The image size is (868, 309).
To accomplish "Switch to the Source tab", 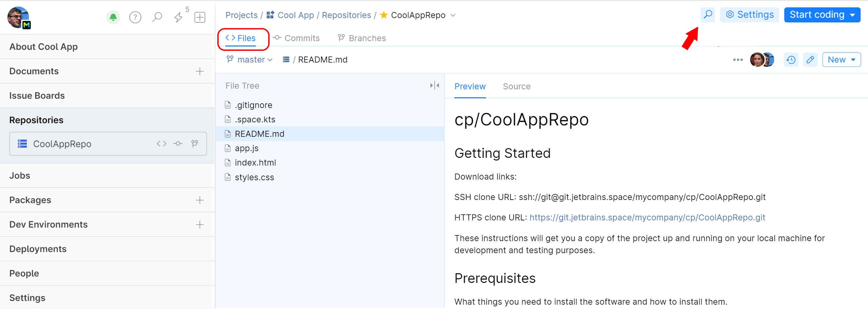I will coord(516,87).
